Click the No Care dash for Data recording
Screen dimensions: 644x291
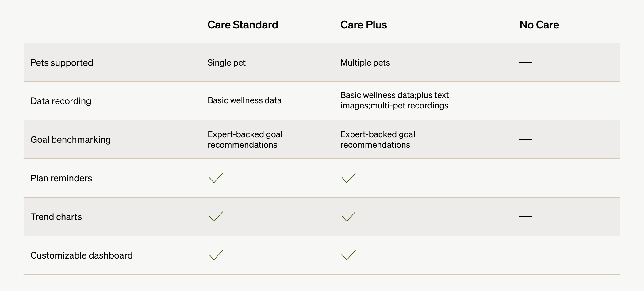525,100
